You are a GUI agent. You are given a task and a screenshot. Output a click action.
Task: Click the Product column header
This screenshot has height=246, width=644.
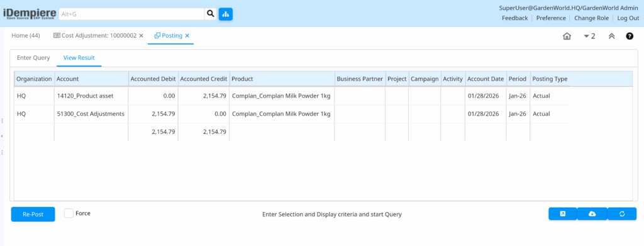pos(282,79)
